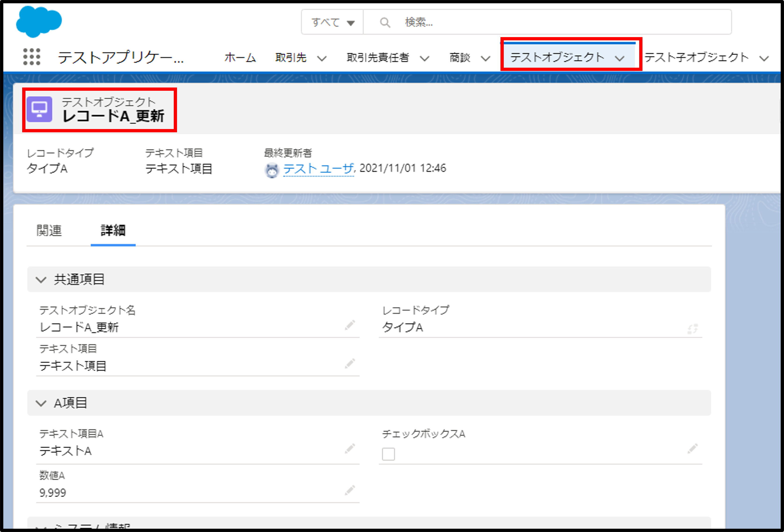Image resolution: width=784 pixels, height=532 pixels.
Task: Collapse the A項目 section
Action: click(41, 403)
